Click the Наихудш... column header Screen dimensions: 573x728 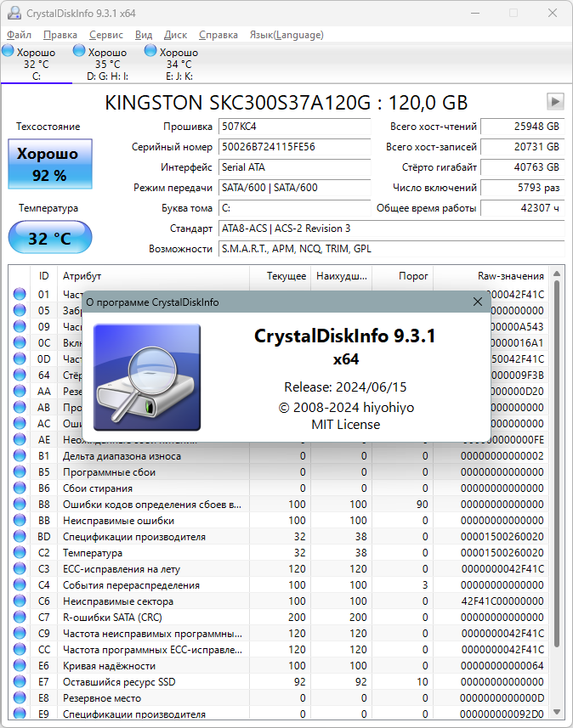click(342, 276)
